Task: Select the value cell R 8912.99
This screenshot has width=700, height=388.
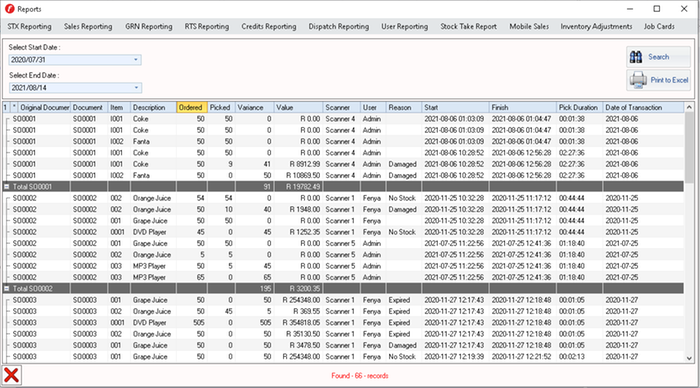Action: tap(298, 164)
